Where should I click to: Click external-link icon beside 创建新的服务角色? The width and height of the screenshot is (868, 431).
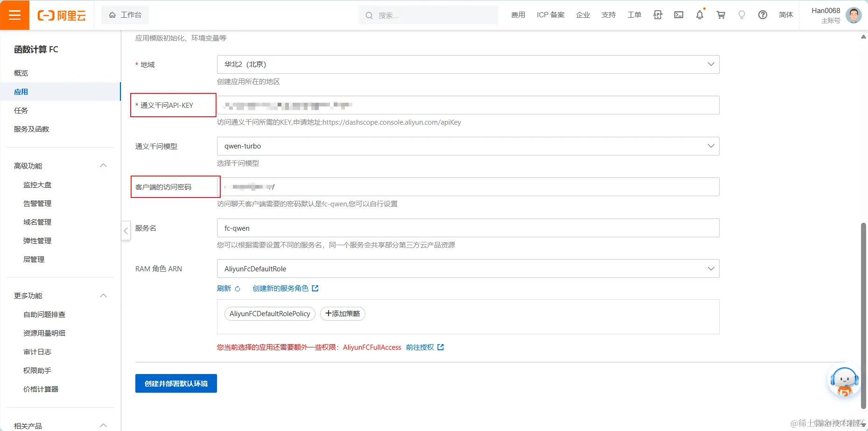click(315, 288)
